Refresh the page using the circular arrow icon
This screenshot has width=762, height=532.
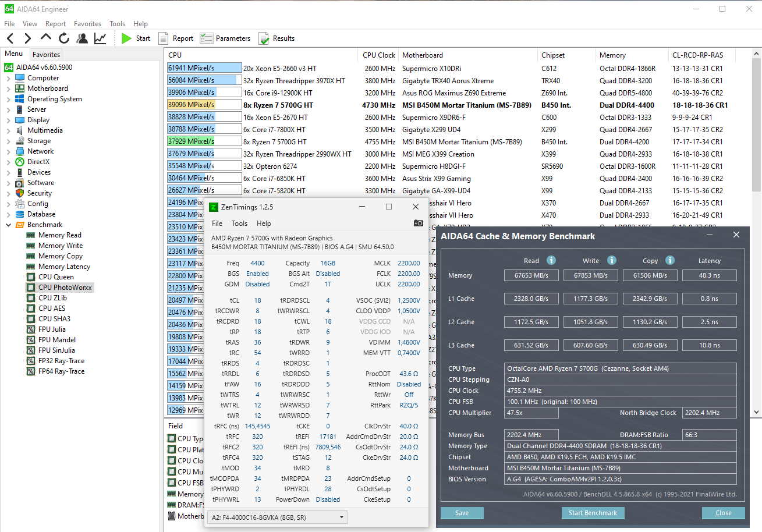[64, 38]
